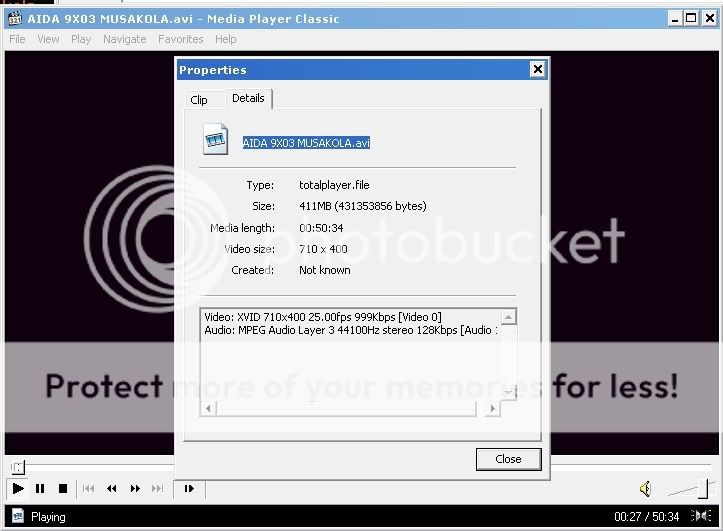This screenshot has height=531, width=723.
Task: Skip to the next track icon
Action: click(157, 489)
